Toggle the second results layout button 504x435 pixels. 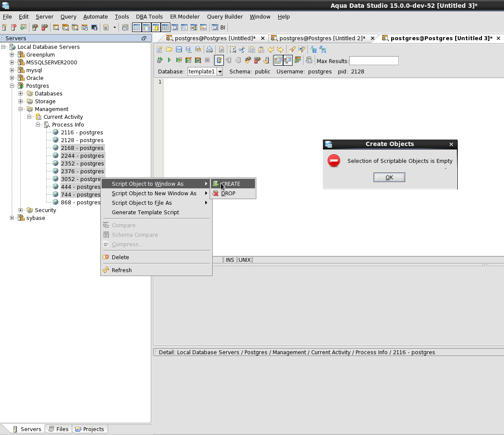point(288,60)
